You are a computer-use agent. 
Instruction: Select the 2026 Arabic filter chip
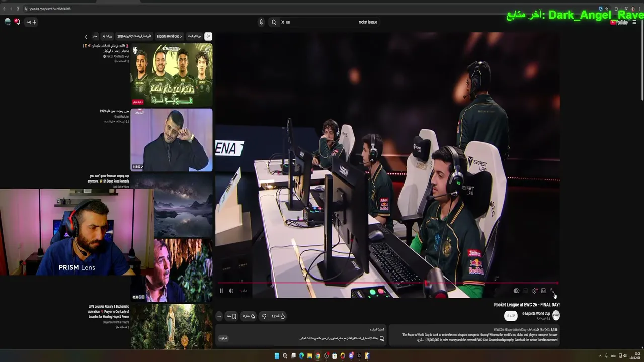point(134,36)
